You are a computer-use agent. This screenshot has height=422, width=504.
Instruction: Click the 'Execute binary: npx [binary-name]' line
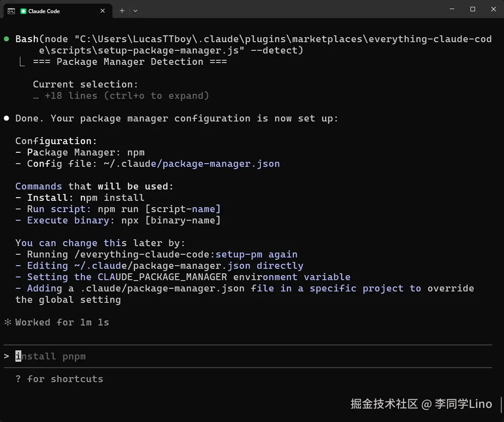pos(118,220)
